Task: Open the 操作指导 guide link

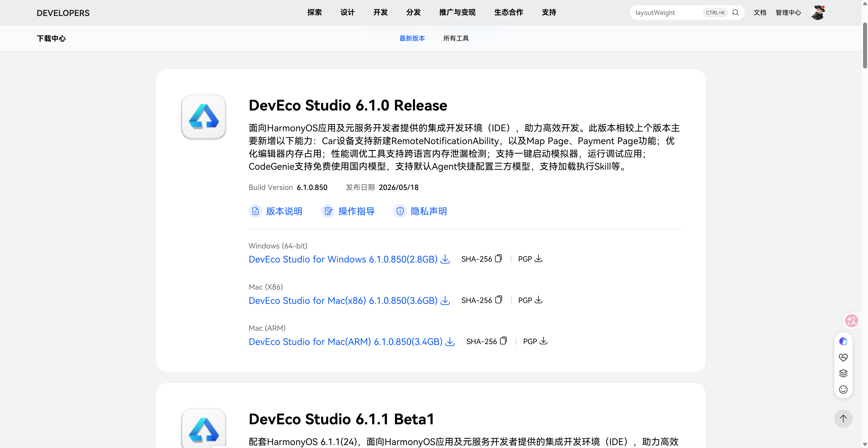Action: [356, 211]
